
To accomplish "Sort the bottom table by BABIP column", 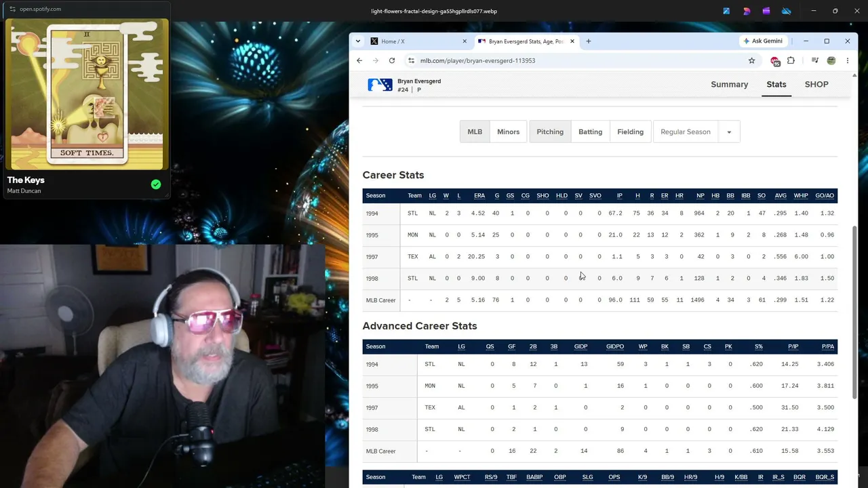I will 534,477.
